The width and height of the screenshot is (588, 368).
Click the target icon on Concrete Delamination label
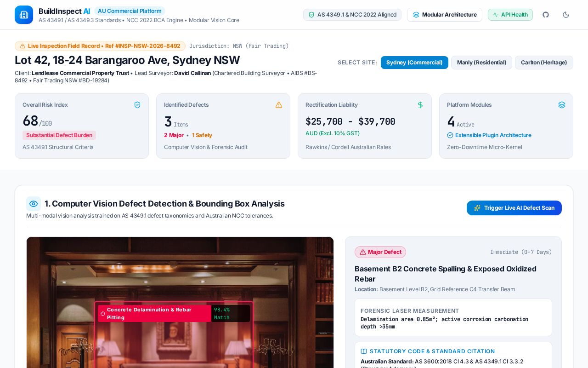(103, 314)
